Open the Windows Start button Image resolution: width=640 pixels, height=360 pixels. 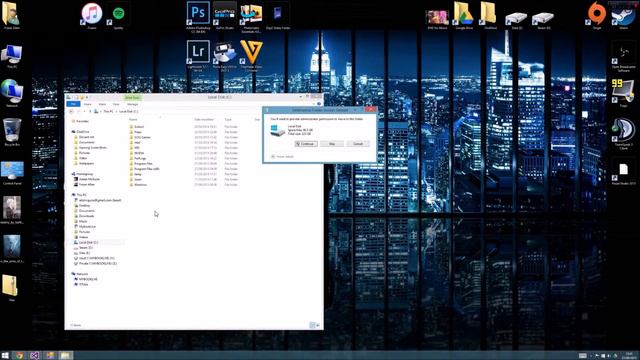coord(5,355)
